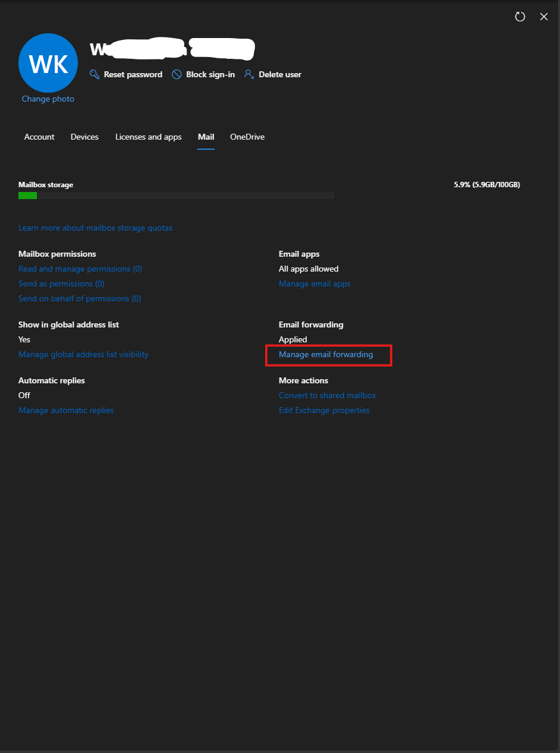Go to the OneDrive tab

(x=247, y=137)
